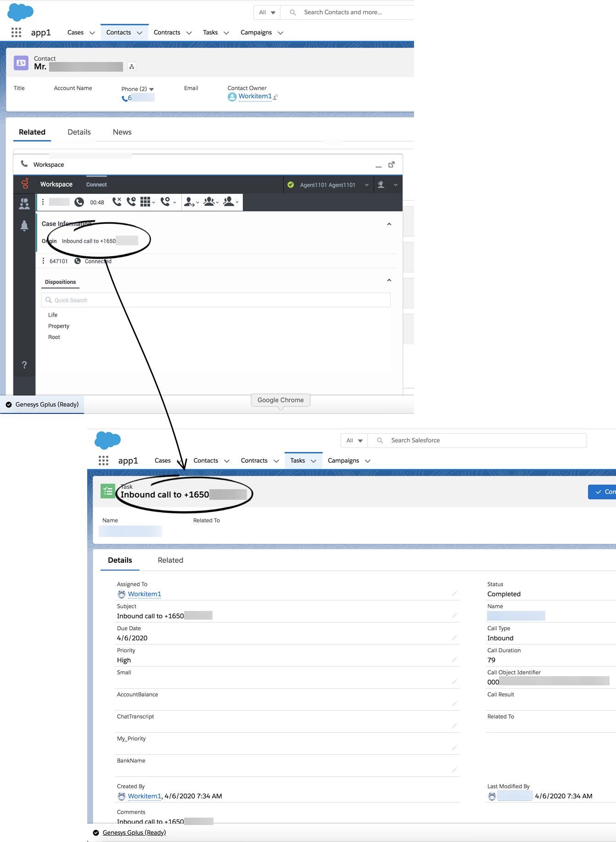The height and width of the screenshot is (842, 616).
Task: Open the team communicator sidebar icon
Action: tap(24, 203)
